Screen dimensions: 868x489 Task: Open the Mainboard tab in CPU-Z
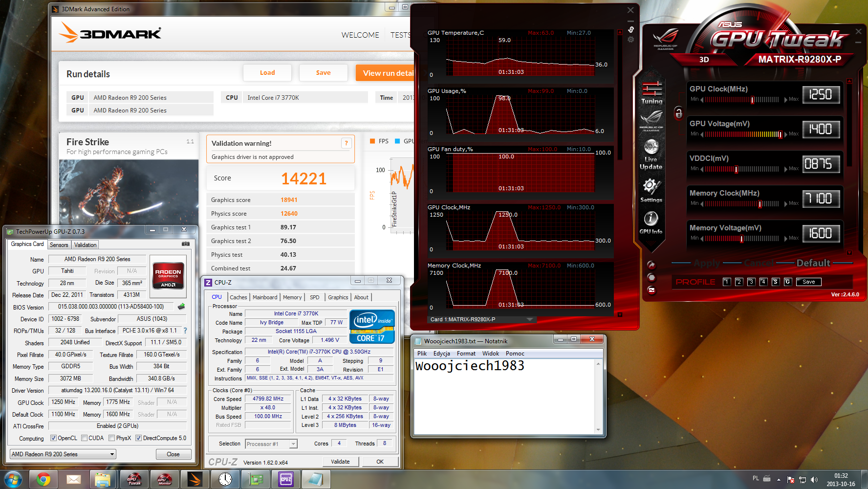[x=265, y=297]
